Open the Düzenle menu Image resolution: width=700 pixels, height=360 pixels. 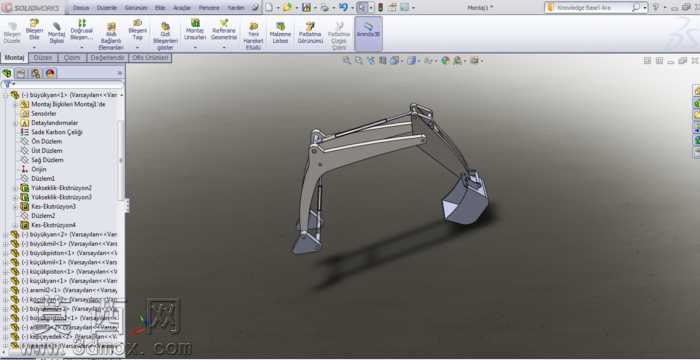tap(106, 8)
